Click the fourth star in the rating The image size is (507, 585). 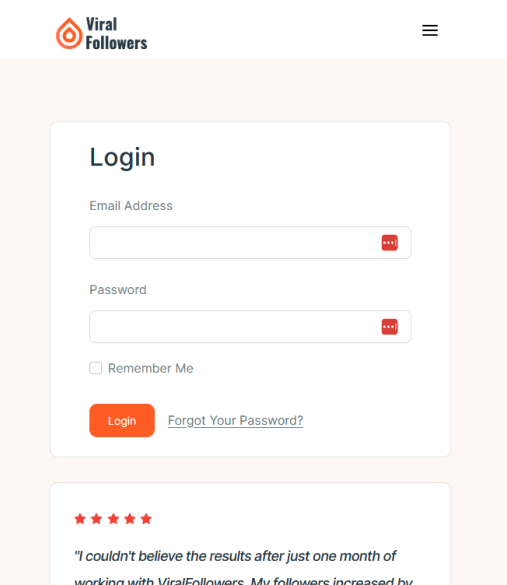pos(130,519)
